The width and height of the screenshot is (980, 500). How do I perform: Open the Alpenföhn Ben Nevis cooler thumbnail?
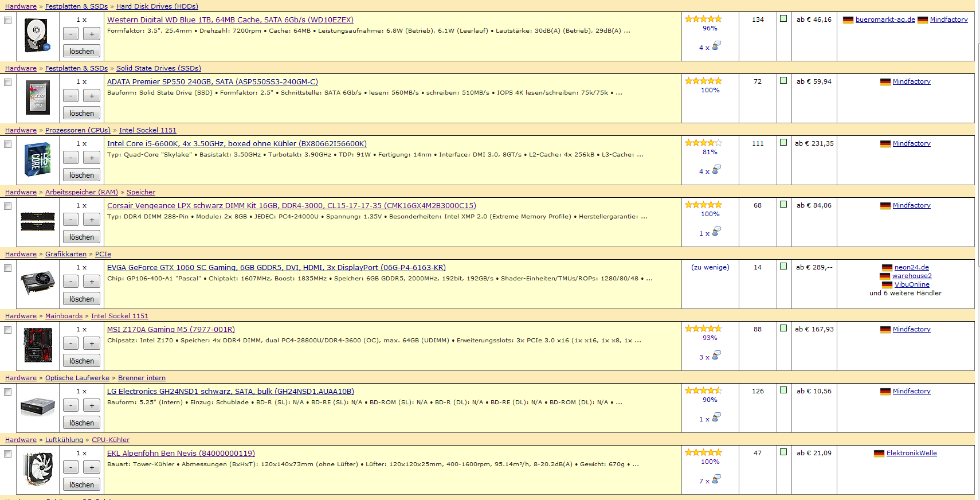pyautogui.click(x=37, y=468)
